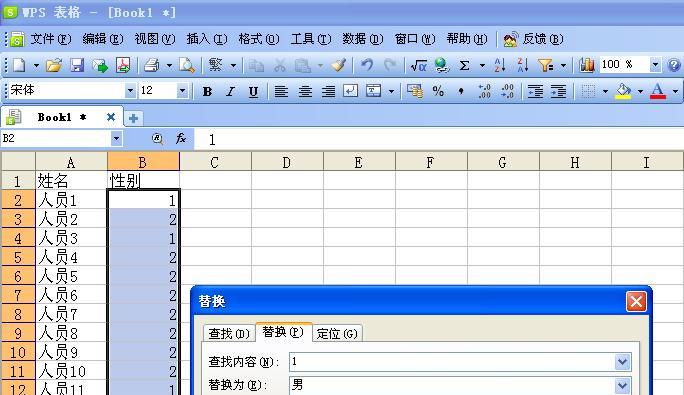Apply thousands separator comma style

pyautogui.click(x=461, y=91)
